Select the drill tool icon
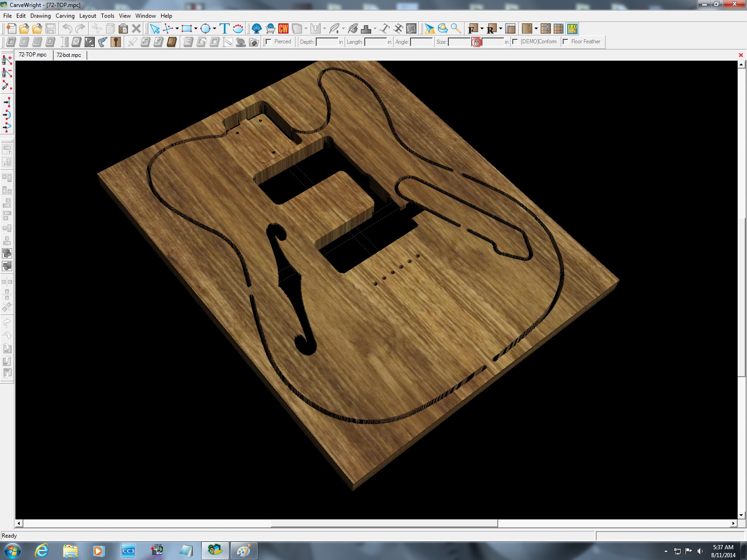 [103, 42]
